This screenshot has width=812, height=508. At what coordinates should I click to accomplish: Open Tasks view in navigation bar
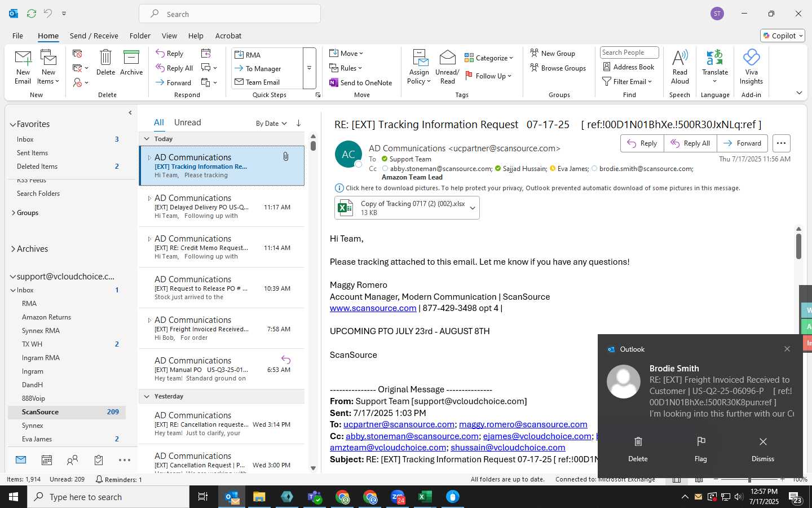pyautogui.click(x=99, y=460)
